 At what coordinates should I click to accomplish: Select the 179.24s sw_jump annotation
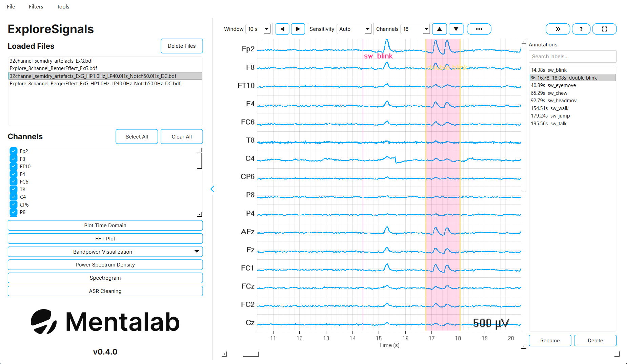[x=573, y=116]
